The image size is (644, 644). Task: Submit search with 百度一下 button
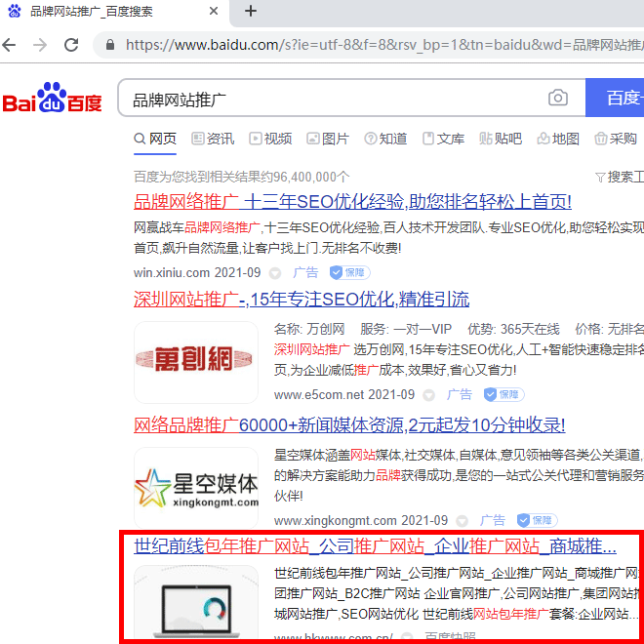(615, 98)
